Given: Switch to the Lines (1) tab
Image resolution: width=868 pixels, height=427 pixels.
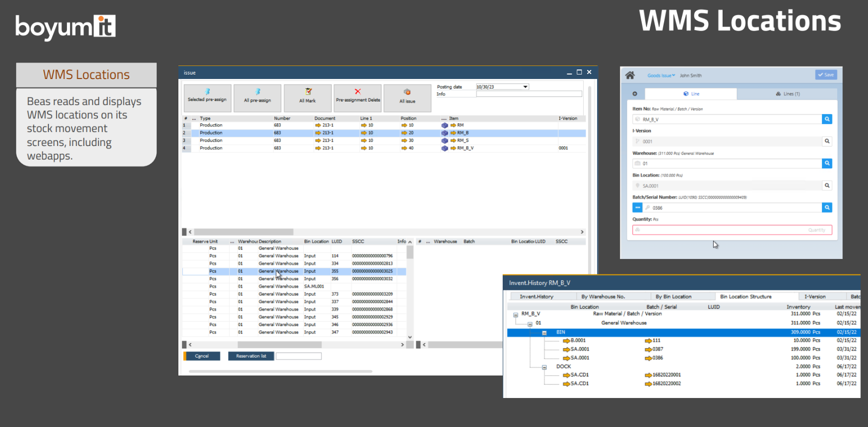Looking at the screenshot, I should [787, 93].
